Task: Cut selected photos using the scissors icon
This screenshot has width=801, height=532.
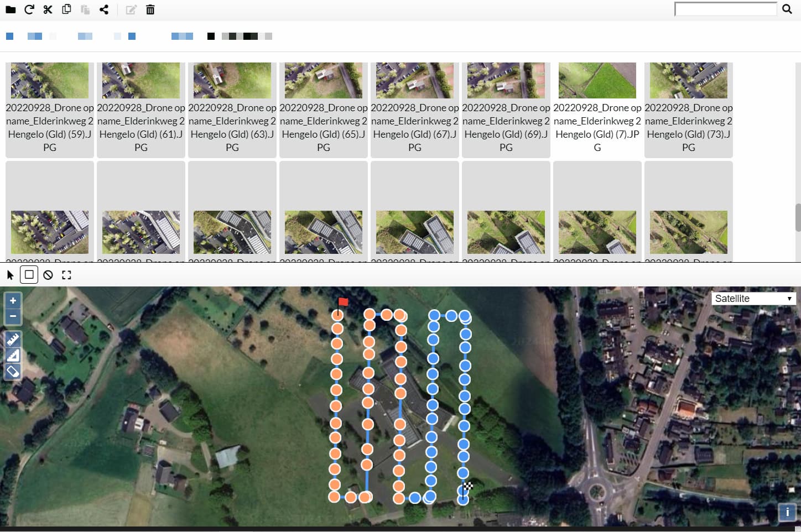Action: pyautogui.click(x=48, y=9)
